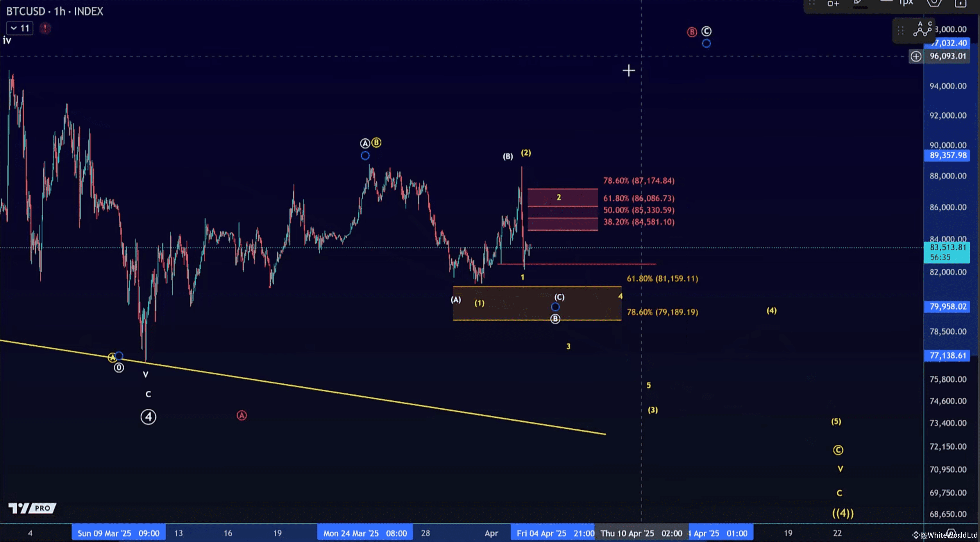Click the blue 79,958.02 price axis tag
The height and width of the screenshot is (542, 980).
pos(947,307)
